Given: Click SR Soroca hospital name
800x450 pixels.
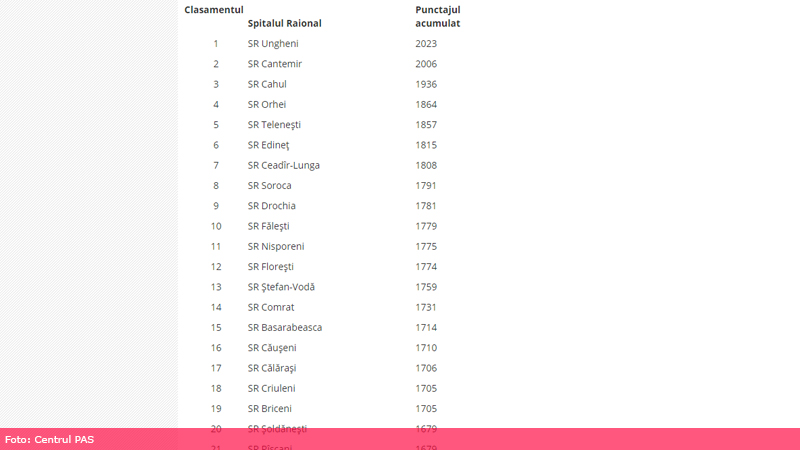Looking at the screenshot, I should coord(271,185).
